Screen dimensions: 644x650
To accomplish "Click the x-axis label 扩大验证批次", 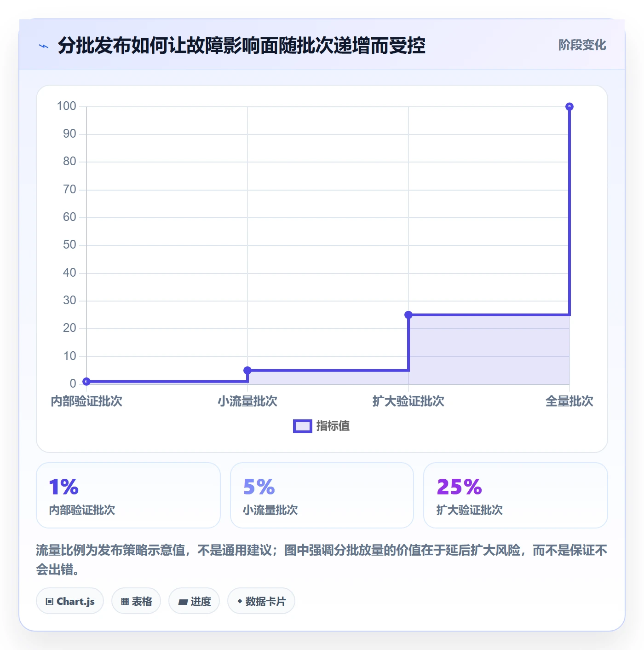I will tap(408, 401).
